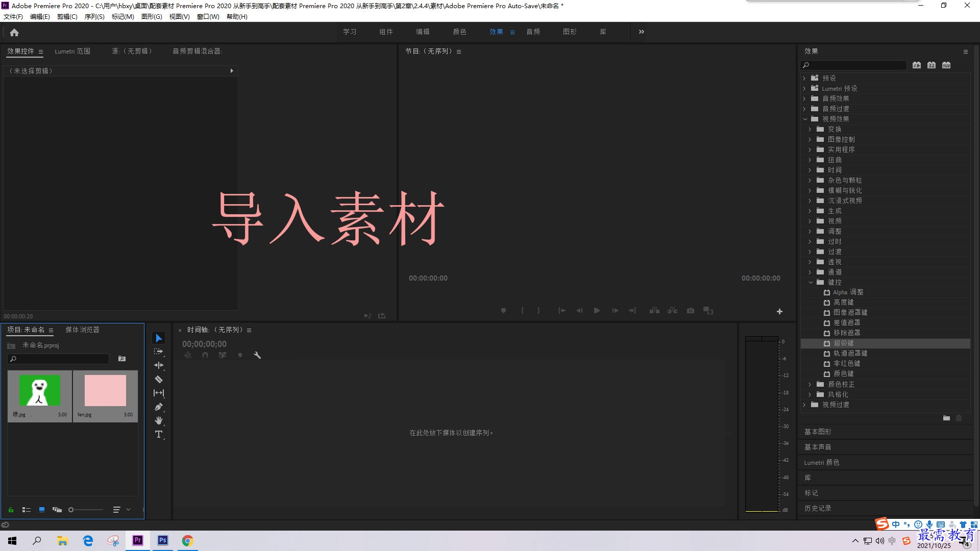Toggle project read-only lock icon
The height and width of the screenshot is (551, 980).
(x=11, y=510)
